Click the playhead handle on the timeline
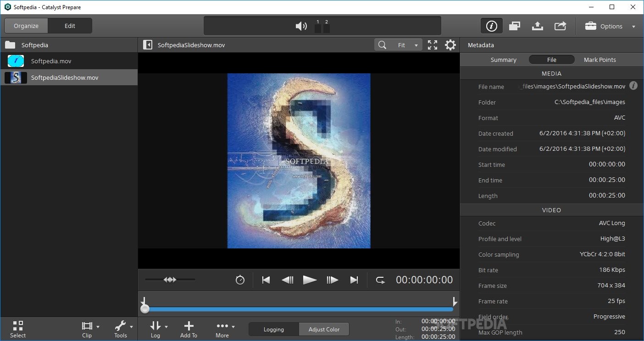644x341 pixels. click(145, 309)
